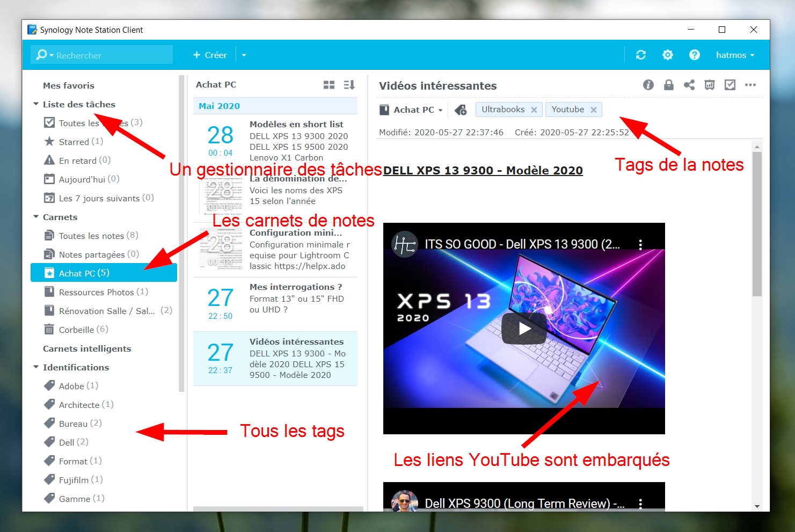Share the note with the share icon
The height and width of the screenshot is (532, 795).
689,85
